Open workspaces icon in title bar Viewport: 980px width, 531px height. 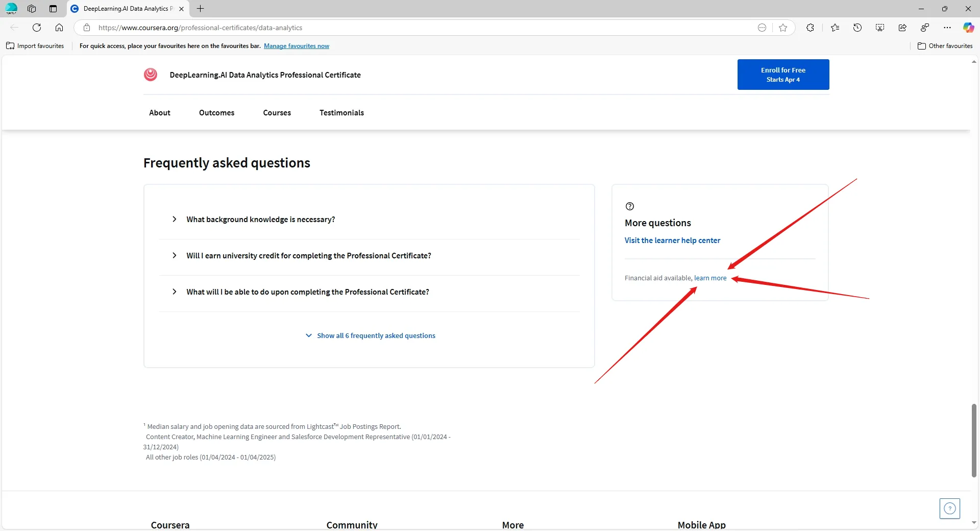click(32, 9)
